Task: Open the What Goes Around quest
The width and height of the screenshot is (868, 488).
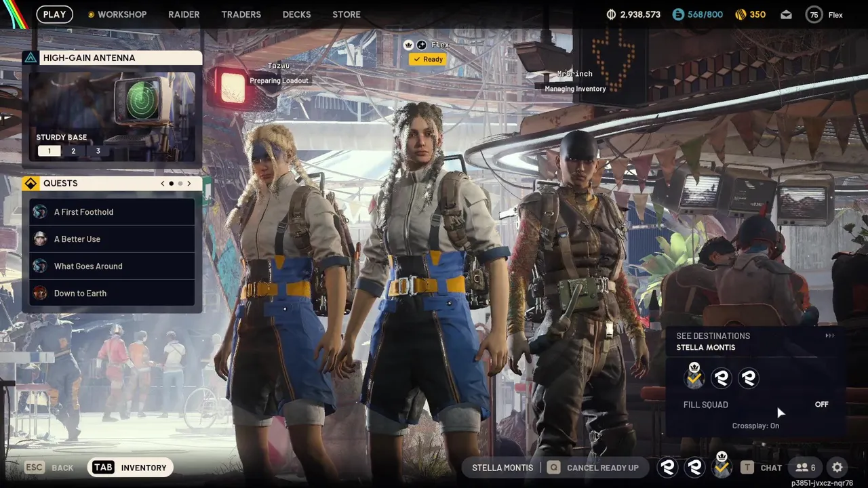Action: (x=113, y=266)
